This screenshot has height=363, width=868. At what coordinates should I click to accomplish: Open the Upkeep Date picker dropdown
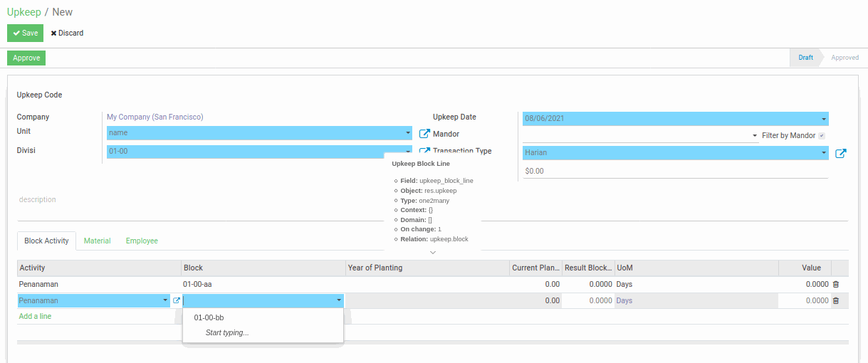pos(824,119)
